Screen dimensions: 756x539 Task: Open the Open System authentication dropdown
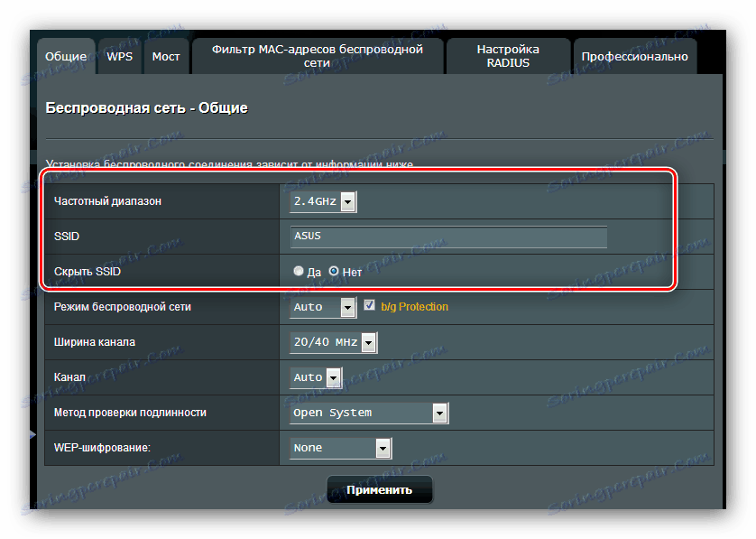[368, 413]
